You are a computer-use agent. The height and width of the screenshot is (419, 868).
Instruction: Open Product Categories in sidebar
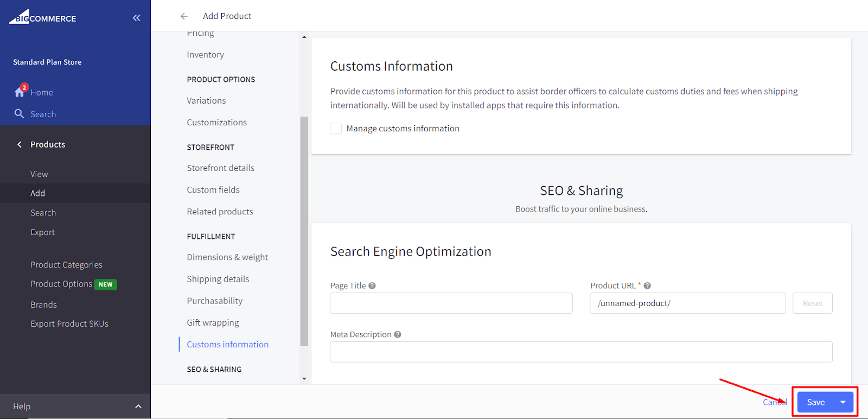66,265
